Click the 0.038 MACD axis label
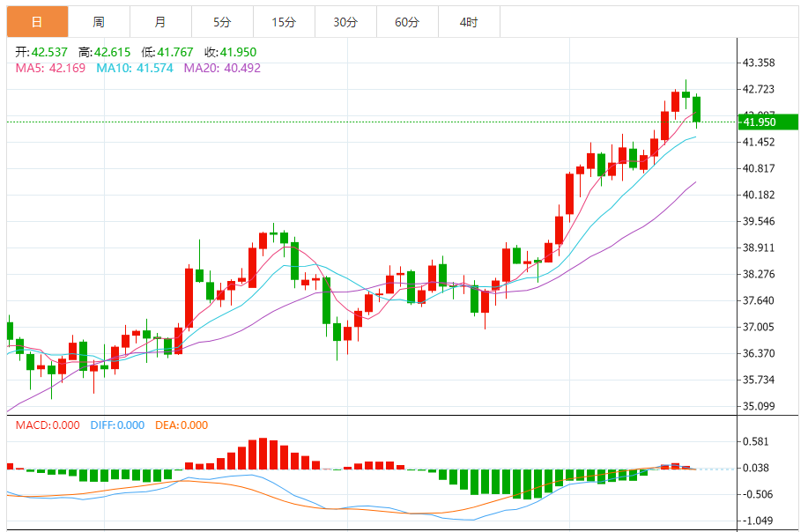Image resolution: width=808 pixels, height=532 pixels. pyautogui.click(x=755, y=468)
